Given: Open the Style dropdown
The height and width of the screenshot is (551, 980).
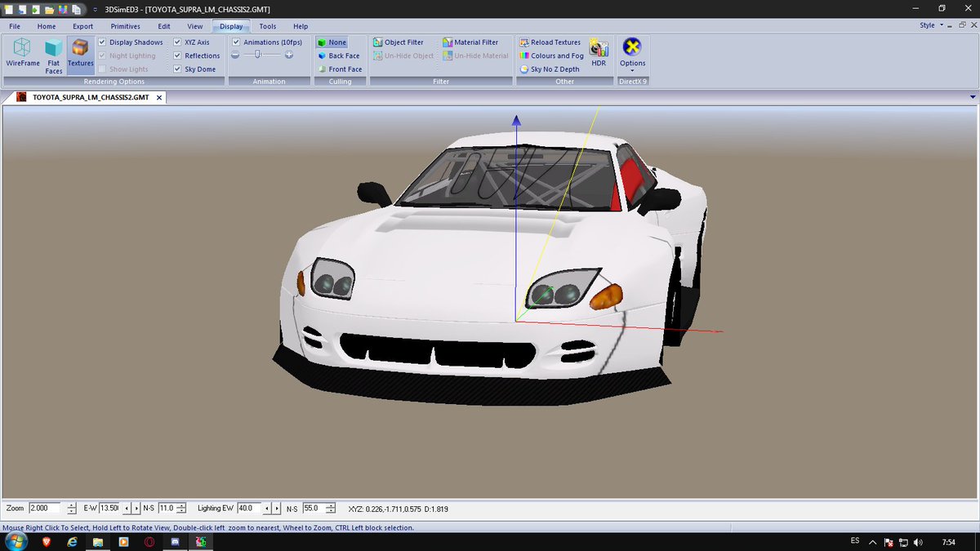Looking at the screenshot, I should click(x=931, y=25).
